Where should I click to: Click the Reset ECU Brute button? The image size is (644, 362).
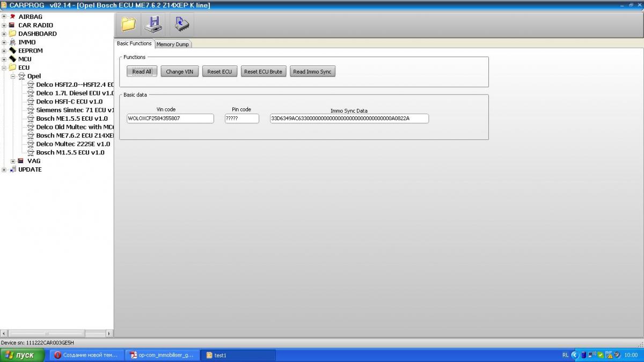pos(263,71)
